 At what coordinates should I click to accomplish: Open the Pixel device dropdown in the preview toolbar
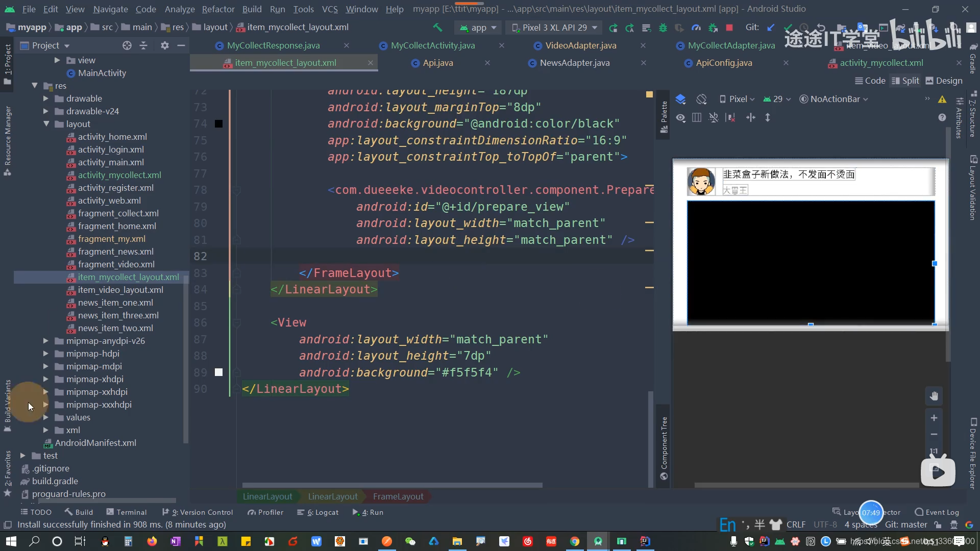pyautogui.click(x=737, y=99)
